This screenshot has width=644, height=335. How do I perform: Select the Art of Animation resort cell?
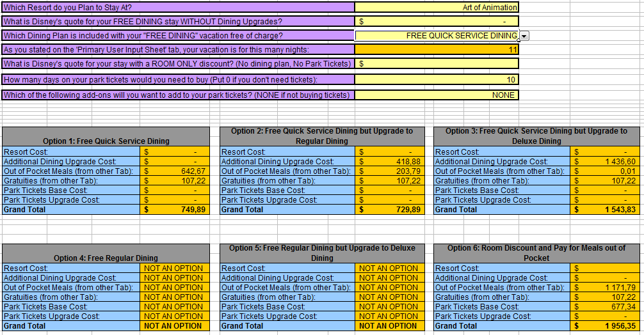(437, 8)
